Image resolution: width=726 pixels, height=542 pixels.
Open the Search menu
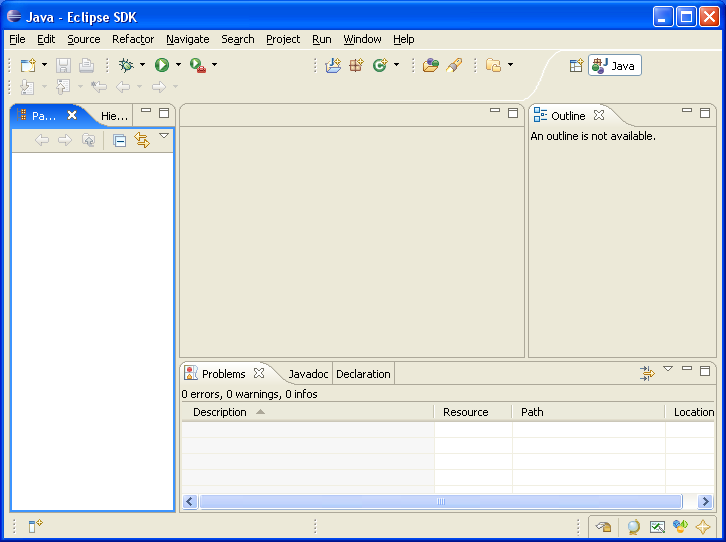coord(238,39)
